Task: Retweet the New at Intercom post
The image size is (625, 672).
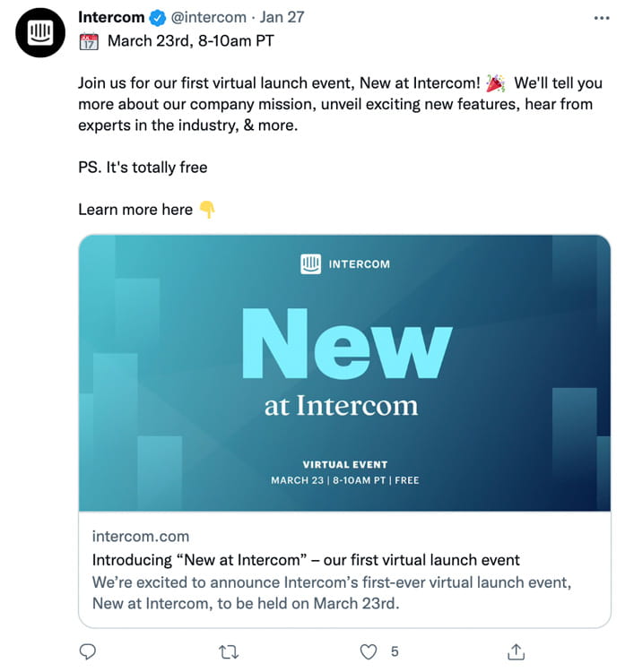Action: tap(230, 651)
